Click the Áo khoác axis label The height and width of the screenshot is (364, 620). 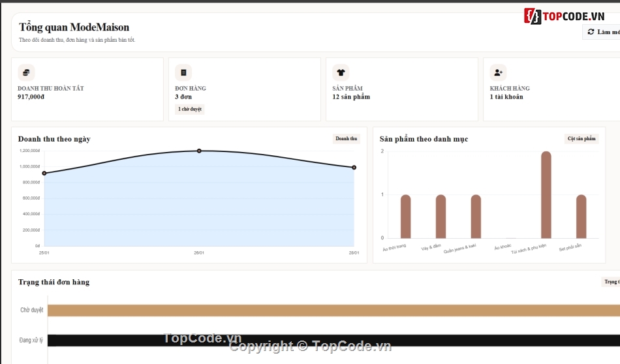coord(503,247)
